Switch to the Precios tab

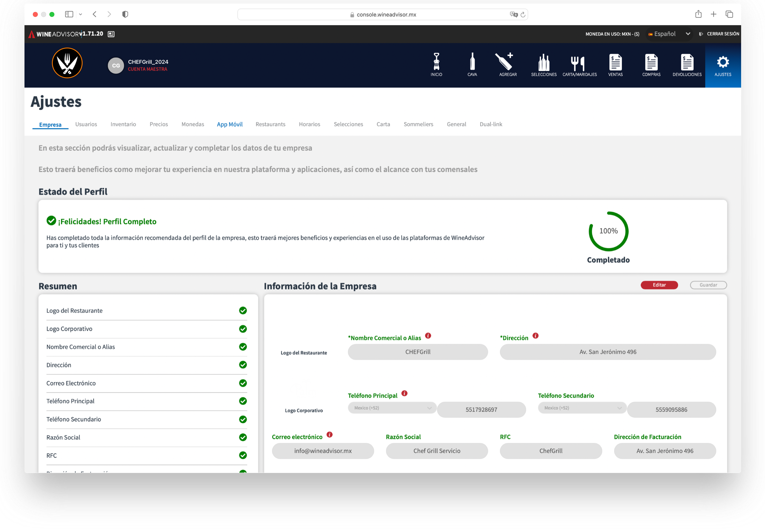pyautogui.click(x=159, y=124)
